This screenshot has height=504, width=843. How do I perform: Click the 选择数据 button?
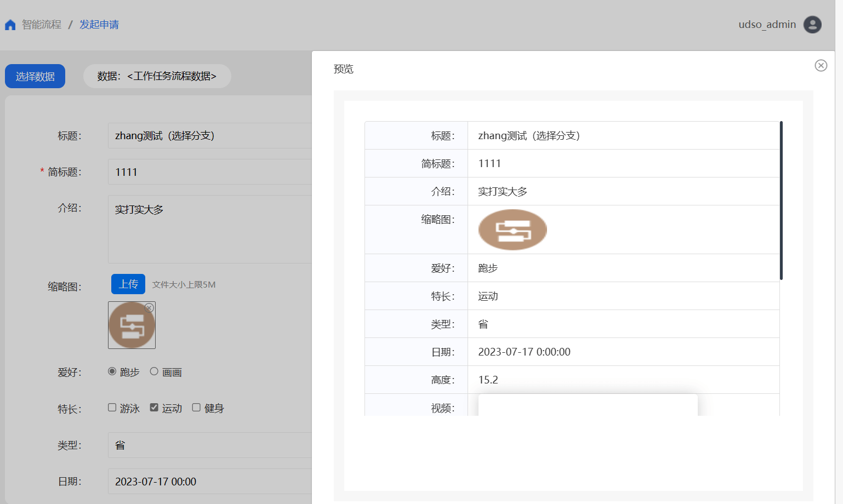coord(35,76)
